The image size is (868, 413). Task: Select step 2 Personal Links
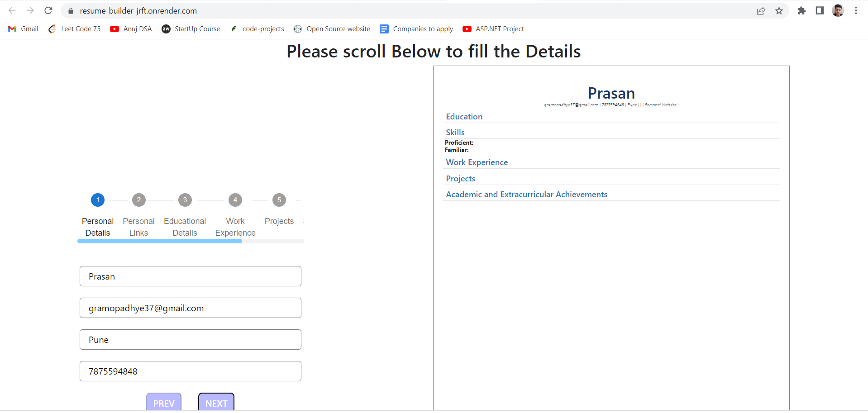[x=138, y=215]
